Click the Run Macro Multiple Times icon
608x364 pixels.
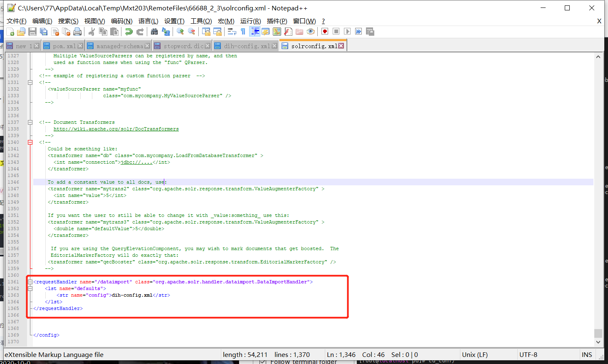(358, 32)
